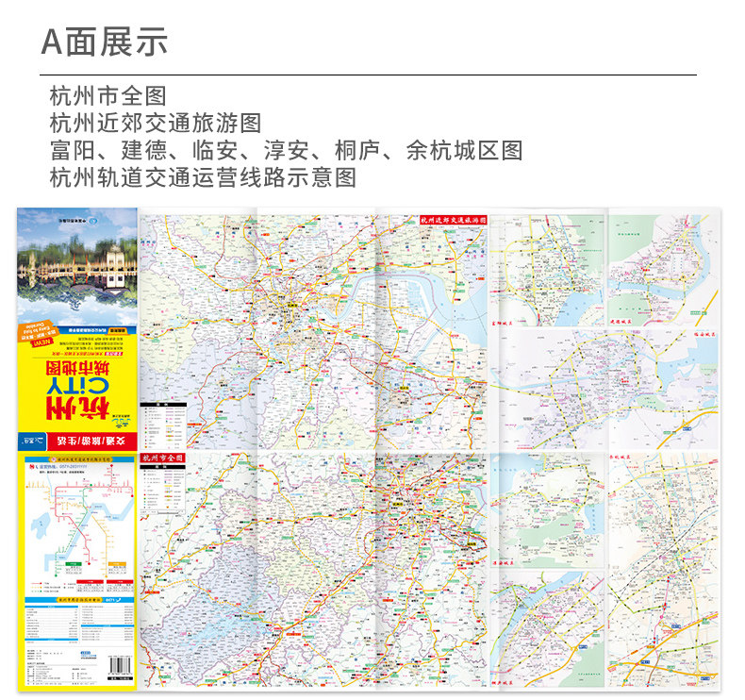Viewport: 745px width, 700px height.
Task: Open the 临安城区 district map panel
Action: 604,390
